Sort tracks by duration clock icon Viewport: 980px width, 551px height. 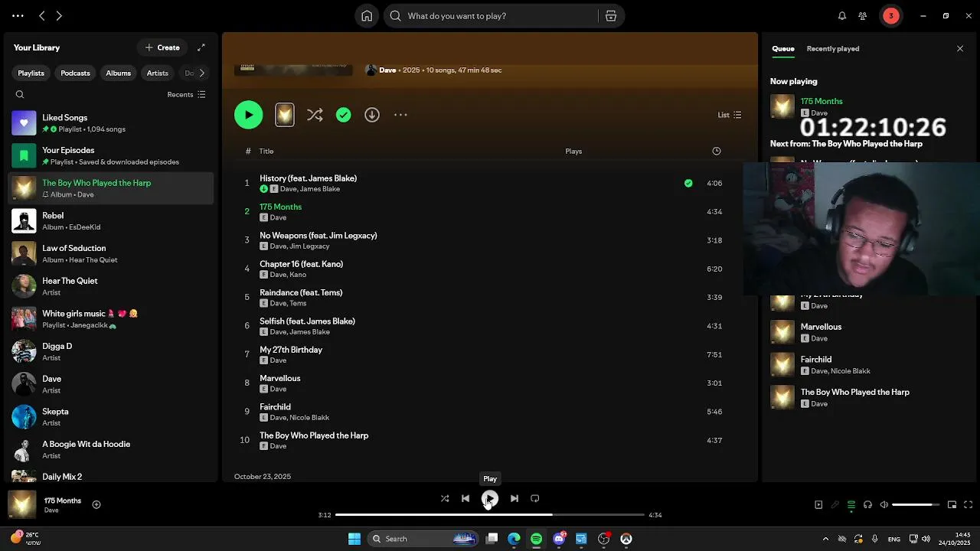717,151
